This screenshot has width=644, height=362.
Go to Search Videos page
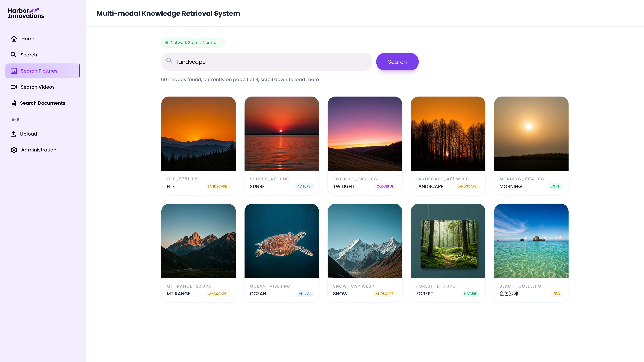43,87
